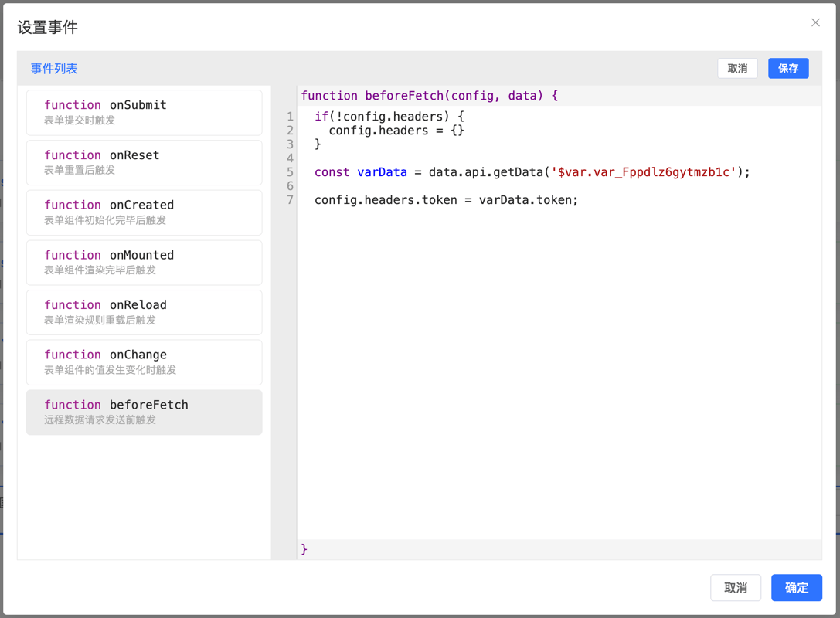The image size is (840, 618).
Task: Click the 'config.headers = {}' code line
Action: point(396,131)
